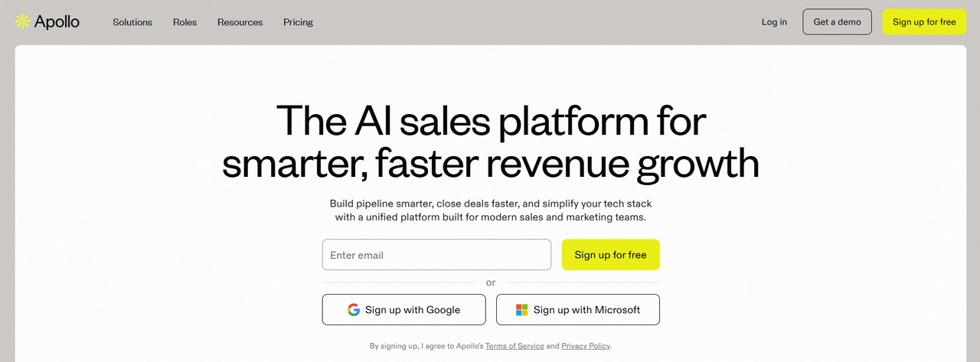980x362 pixels.
Task: Click the header's yellow Sign up for free button
Action: tap(924, 22)
